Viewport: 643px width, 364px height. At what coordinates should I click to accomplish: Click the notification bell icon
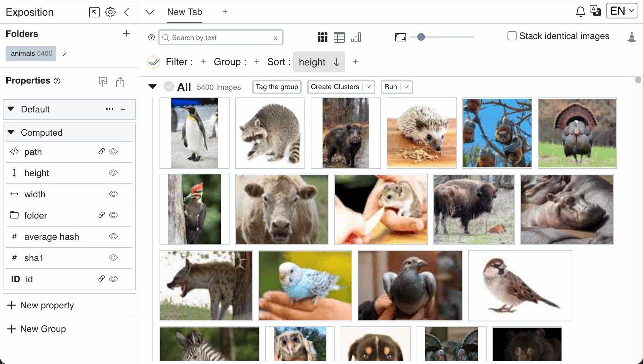coord(580,11)
